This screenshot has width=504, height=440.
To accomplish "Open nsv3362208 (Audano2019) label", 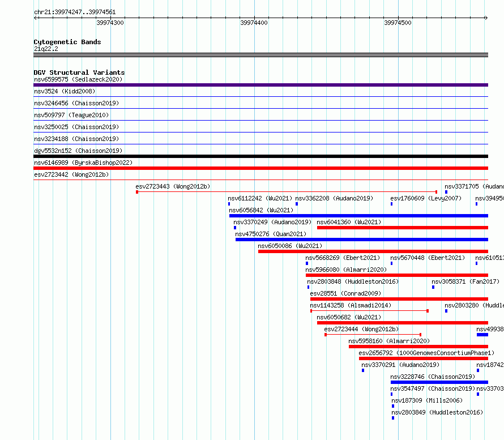I will pyautogui.click(x=334, y=198).
